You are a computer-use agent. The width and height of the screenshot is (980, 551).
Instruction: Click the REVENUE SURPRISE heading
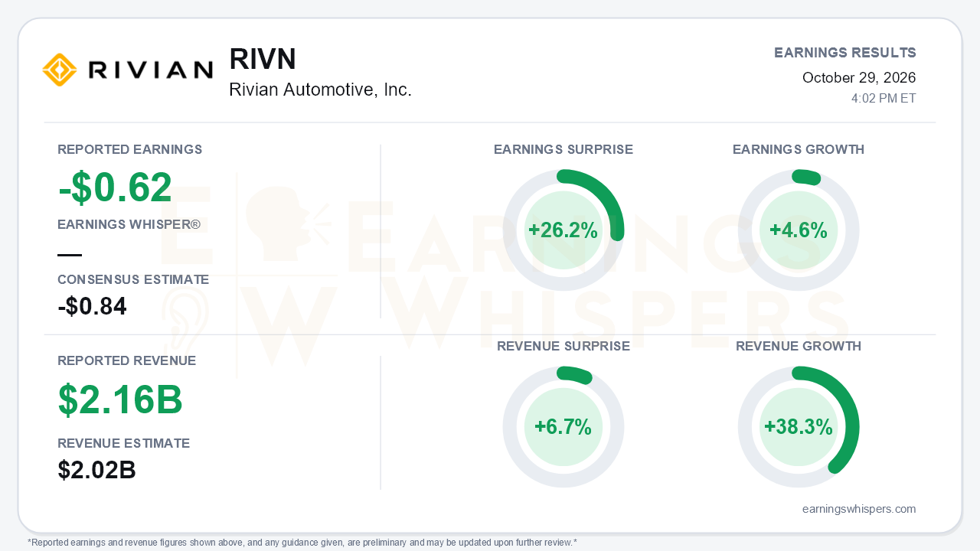pos(563,346)
